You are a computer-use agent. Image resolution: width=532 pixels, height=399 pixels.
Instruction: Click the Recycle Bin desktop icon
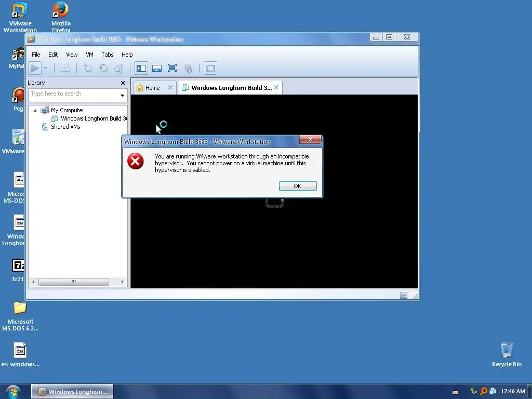(507, 354)
